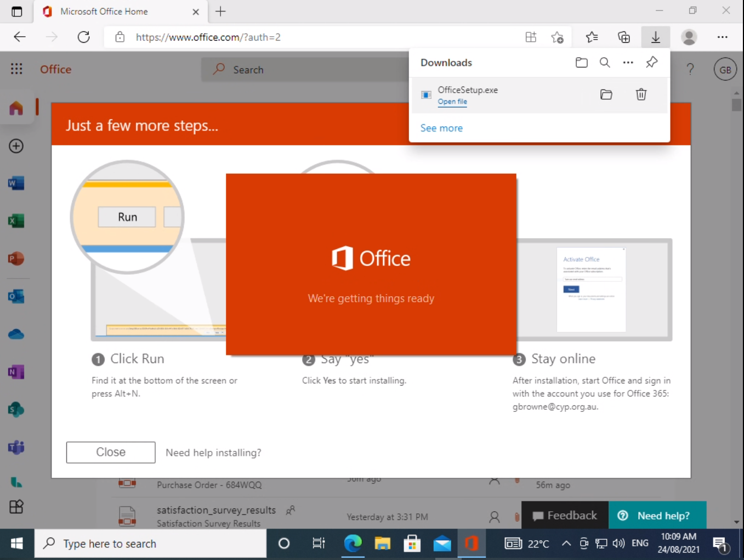Open browser Settings and more menu
Viewport: 744px width, 560px height.
(x=723, y=37)
